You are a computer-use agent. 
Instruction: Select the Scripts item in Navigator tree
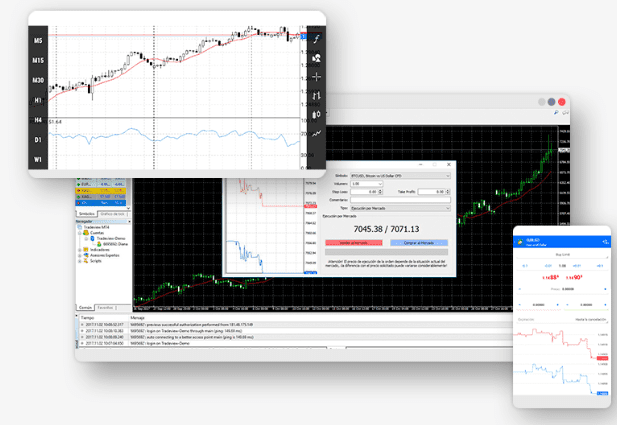click(96, 261)
